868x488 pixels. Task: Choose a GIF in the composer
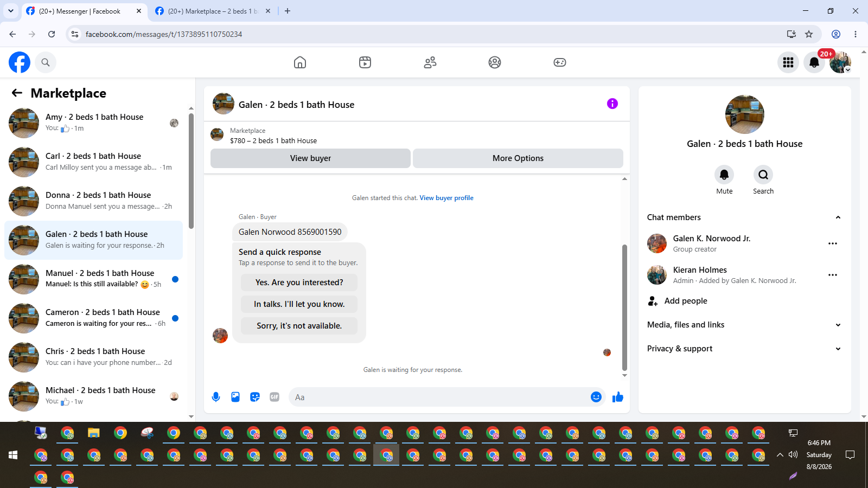click(x=275, y=397)
